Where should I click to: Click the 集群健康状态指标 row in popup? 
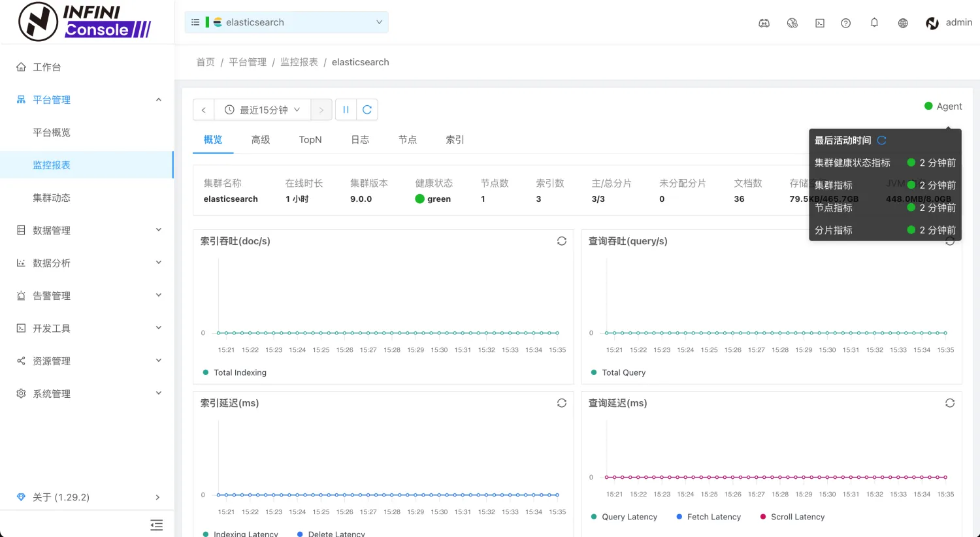[x=885, y=163]
